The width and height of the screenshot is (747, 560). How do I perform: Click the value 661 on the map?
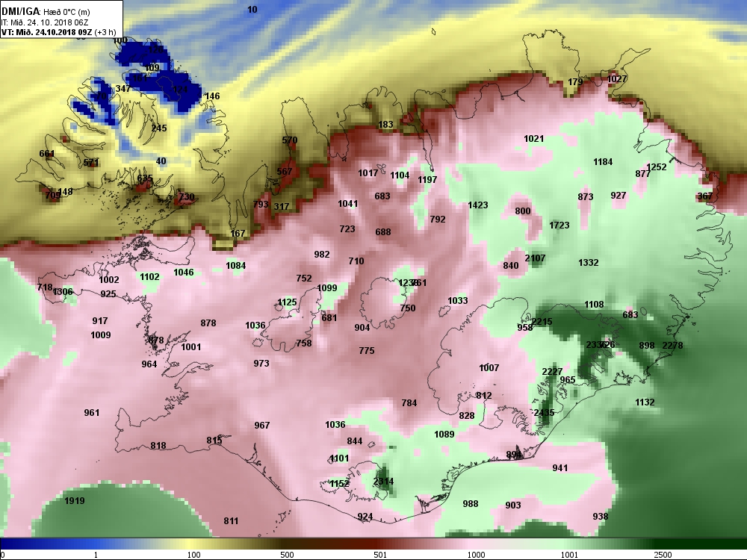(46, 153)
